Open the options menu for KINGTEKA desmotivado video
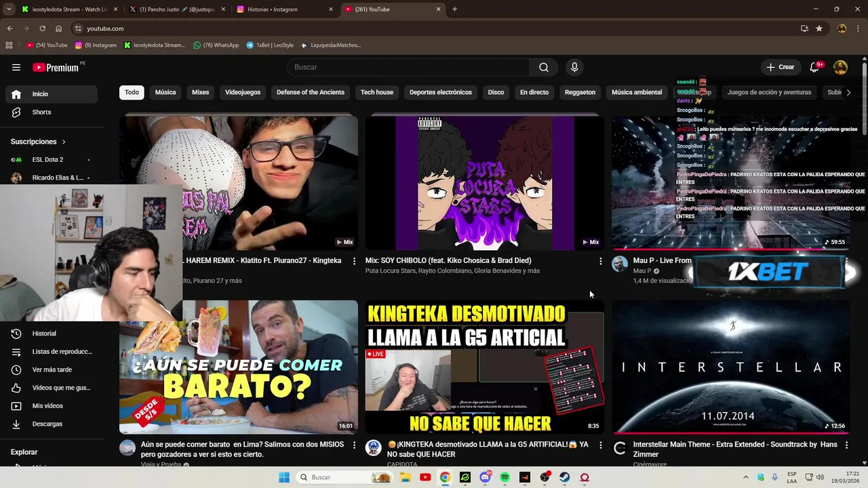The height and width of the screenshot is (488, 868). [600, 445]
